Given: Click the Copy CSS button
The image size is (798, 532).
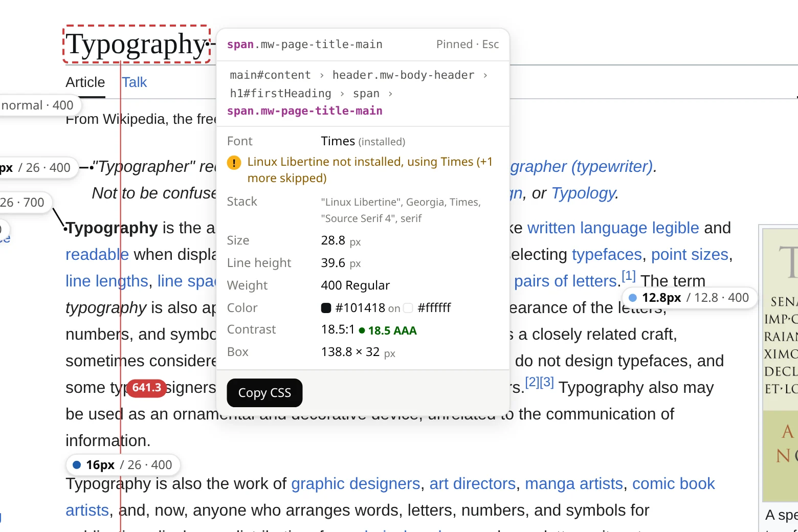Looking at the screenshot, I should coord(264,393).
